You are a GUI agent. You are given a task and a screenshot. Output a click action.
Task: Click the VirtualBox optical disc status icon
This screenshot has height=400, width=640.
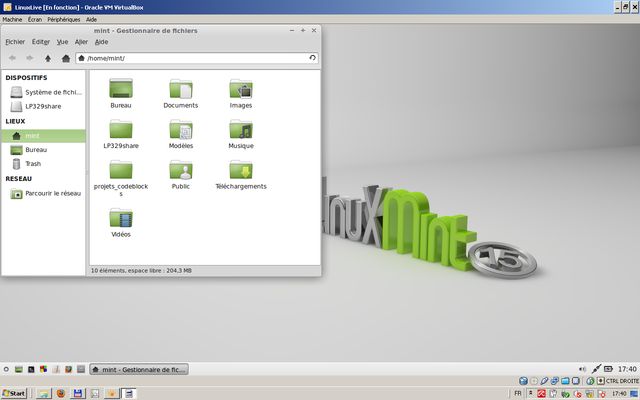534,381
